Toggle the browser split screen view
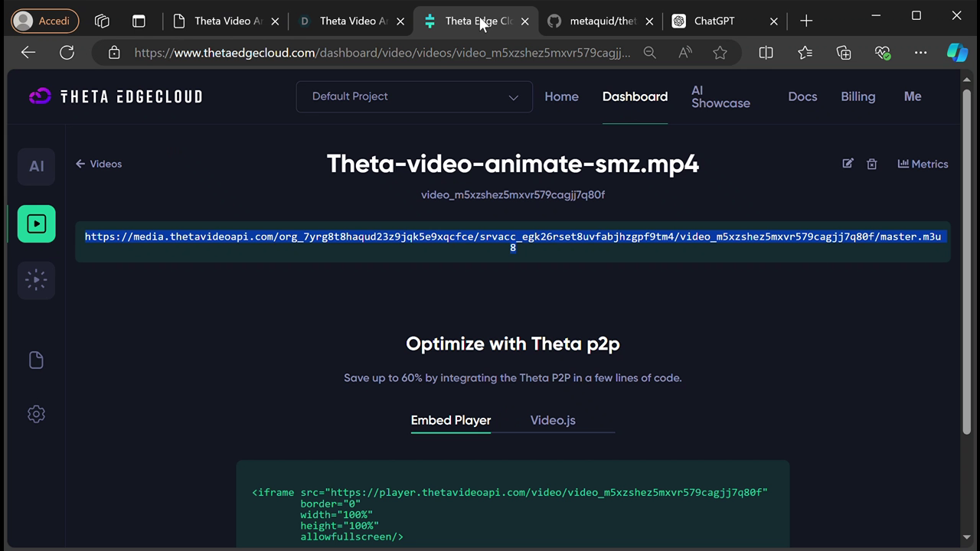This screenshot has height=551, width=980. pos(766,53)
